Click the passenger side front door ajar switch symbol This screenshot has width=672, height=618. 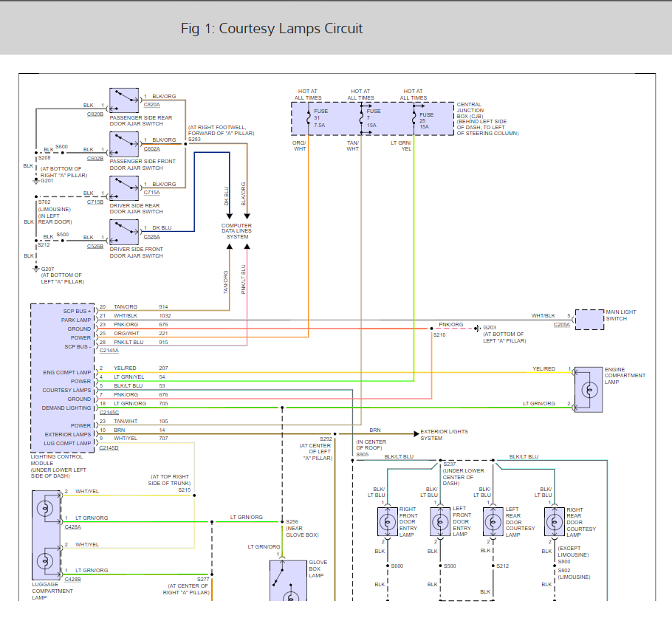click(x=124, y=145)
